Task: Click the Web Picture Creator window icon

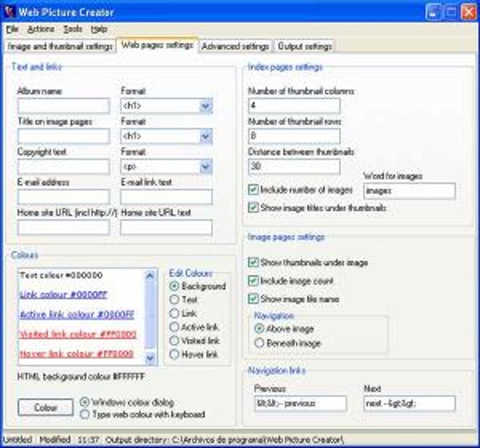Action: click(10, 10)
